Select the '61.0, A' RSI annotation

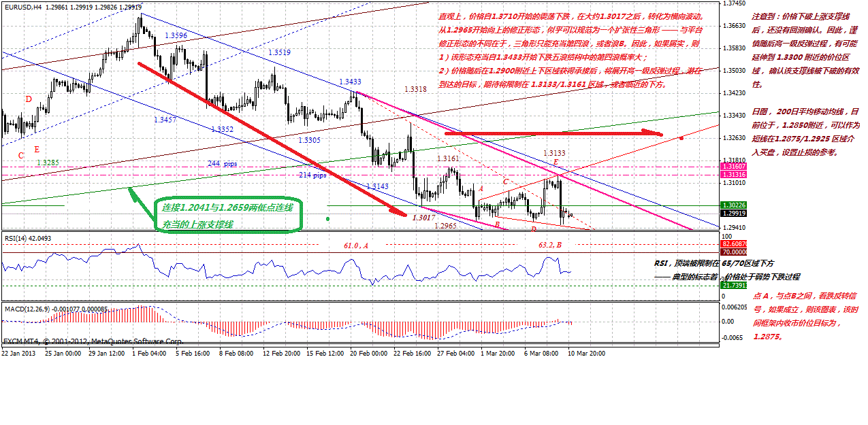point(355,244)
